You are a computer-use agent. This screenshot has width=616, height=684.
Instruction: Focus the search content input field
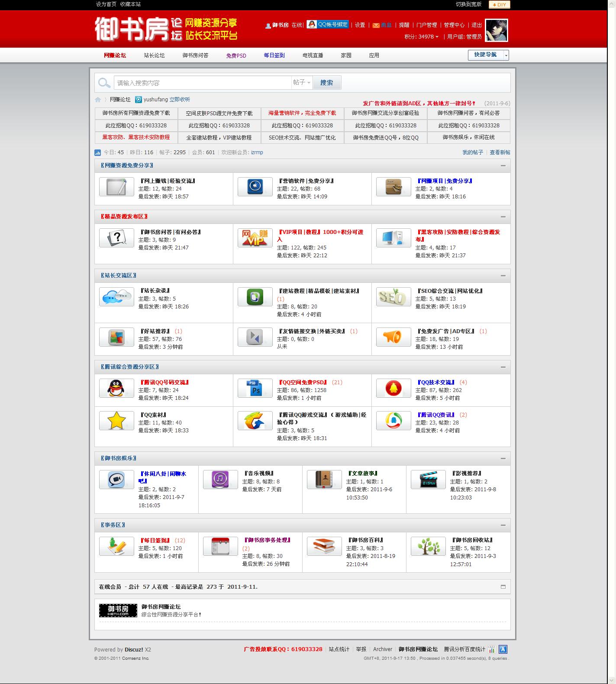click(x=203, y=83)
